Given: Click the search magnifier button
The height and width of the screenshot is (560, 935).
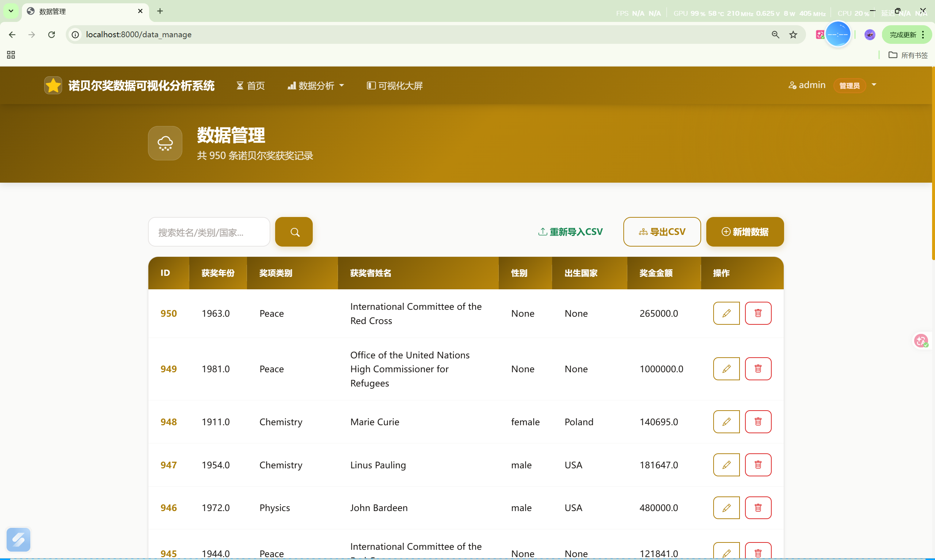Looking at the screenshot, I should [x=293, y=232].
